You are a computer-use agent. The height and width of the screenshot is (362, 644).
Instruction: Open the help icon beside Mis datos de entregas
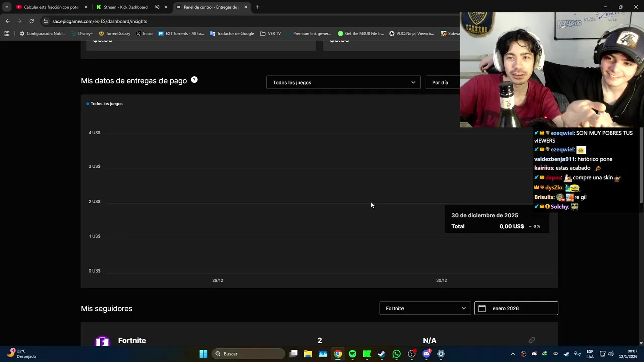pos(194,80)
